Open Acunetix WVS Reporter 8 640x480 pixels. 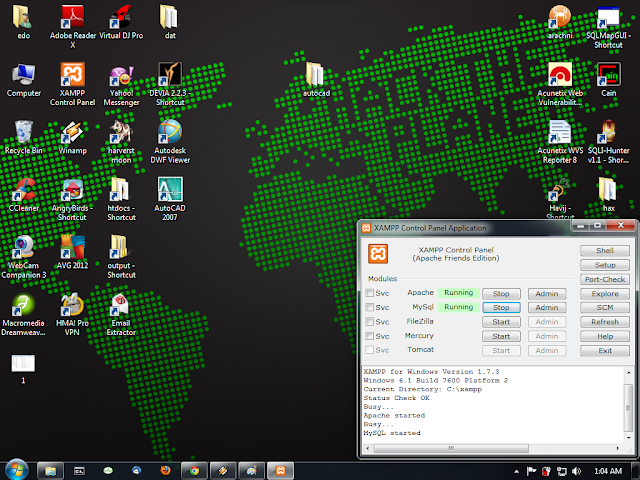click(x=560, y=142)
